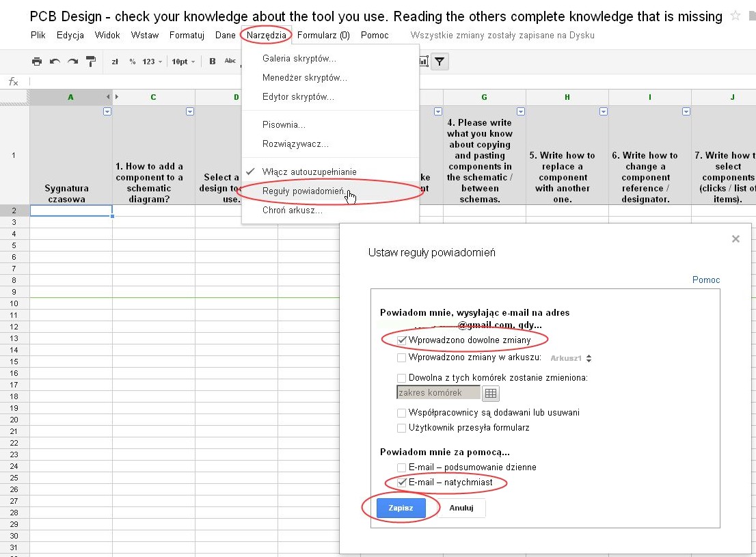Screen dimensions: 756x557
Task: Click the 'zakres komórek' input field
Action: (438, 392)
